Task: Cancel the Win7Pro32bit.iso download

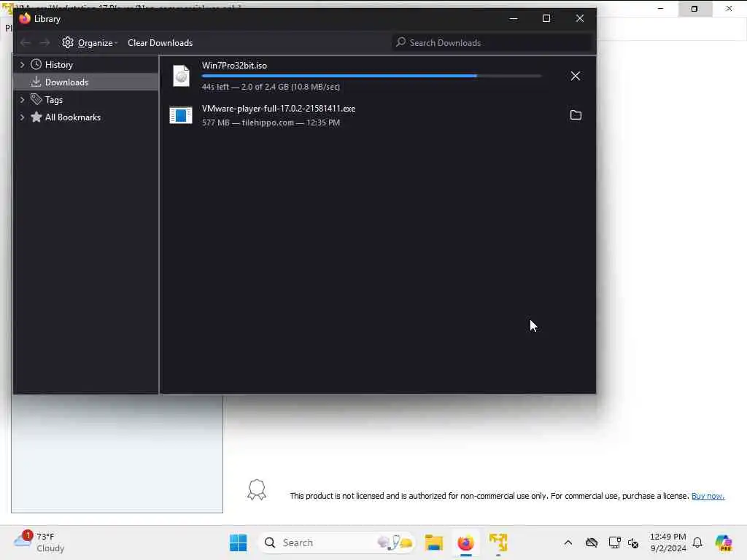Action: 575,76
